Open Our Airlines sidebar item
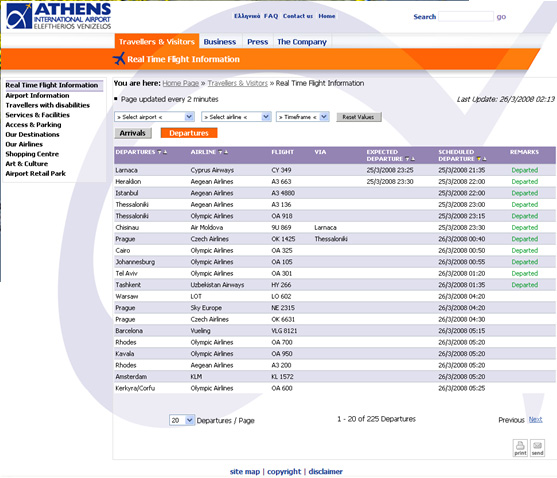This screenshot has width=557, height=478. click(24, 144)
